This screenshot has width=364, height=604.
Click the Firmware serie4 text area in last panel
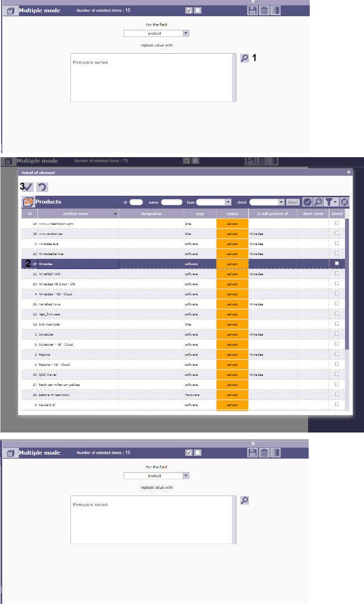click(x=152, y=520)
